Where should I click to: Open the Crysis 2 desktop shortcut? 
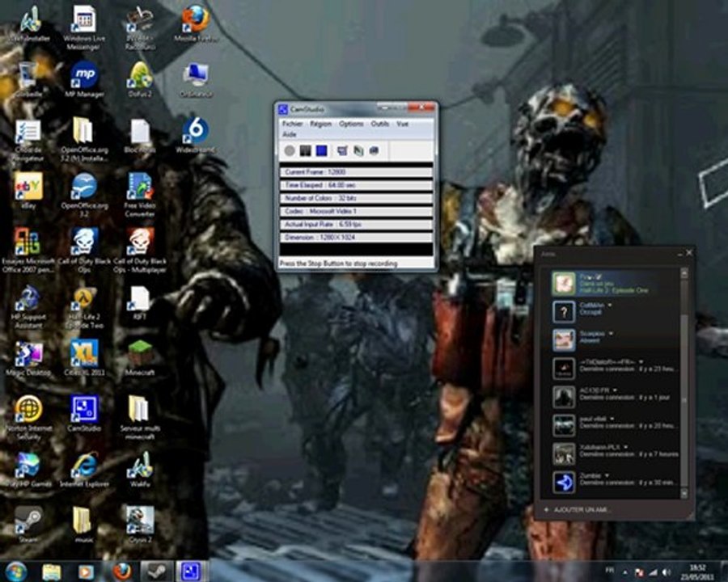140,525
